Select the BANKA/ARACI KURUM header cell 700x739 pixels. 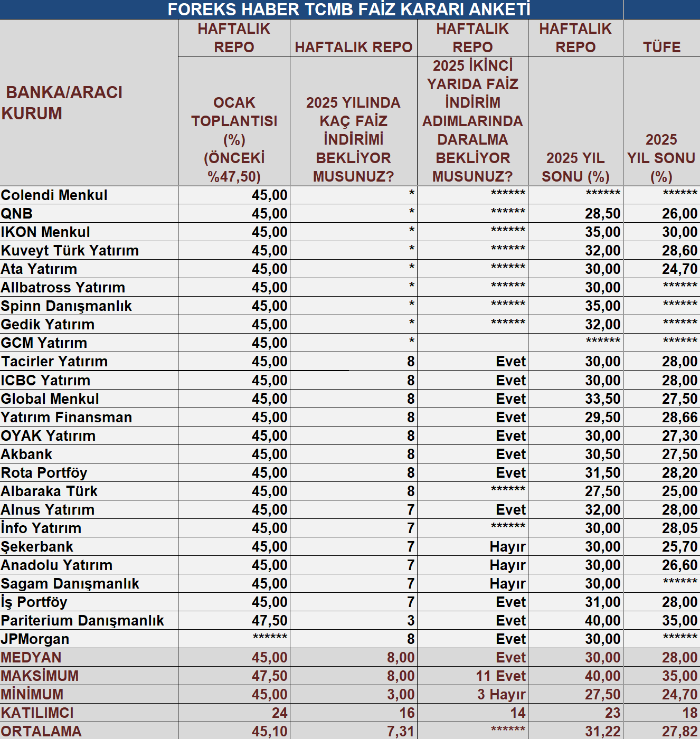point(63,103)
